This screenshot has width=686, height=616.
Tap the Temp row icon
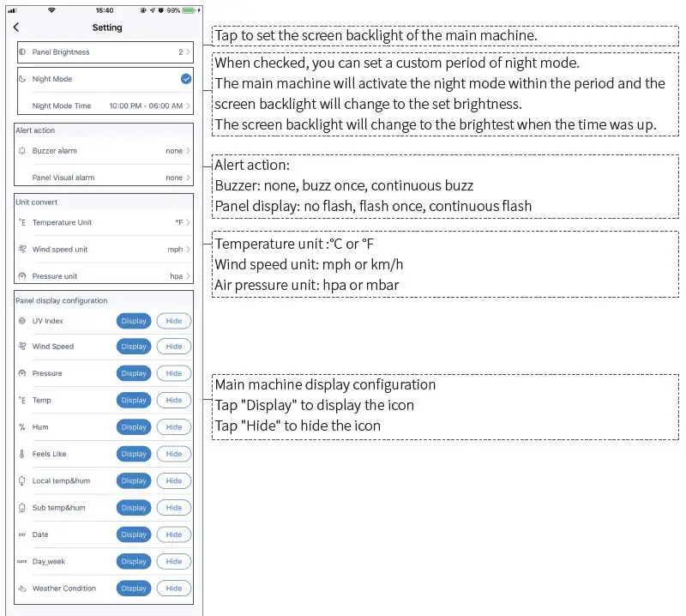coord(22,400)
